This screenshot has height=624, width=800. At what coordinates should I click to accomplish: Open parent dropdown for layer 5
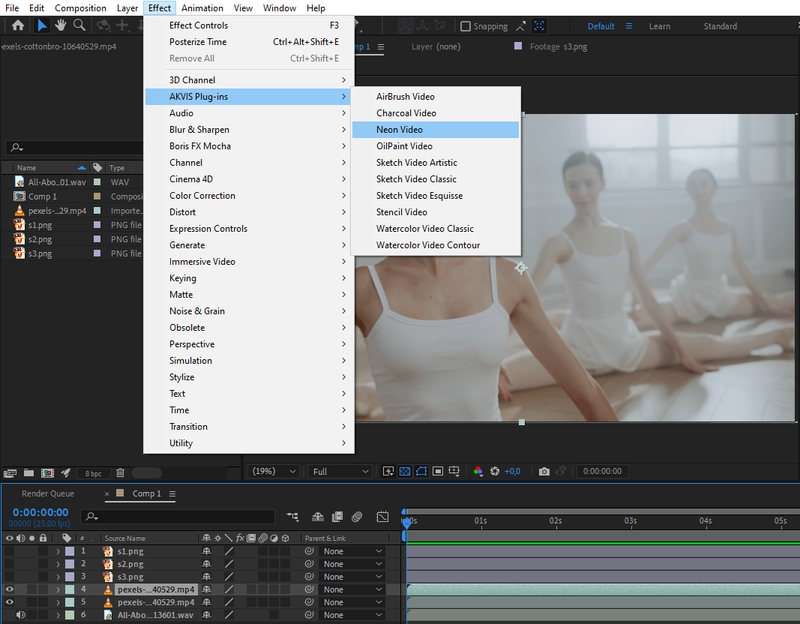352,602
